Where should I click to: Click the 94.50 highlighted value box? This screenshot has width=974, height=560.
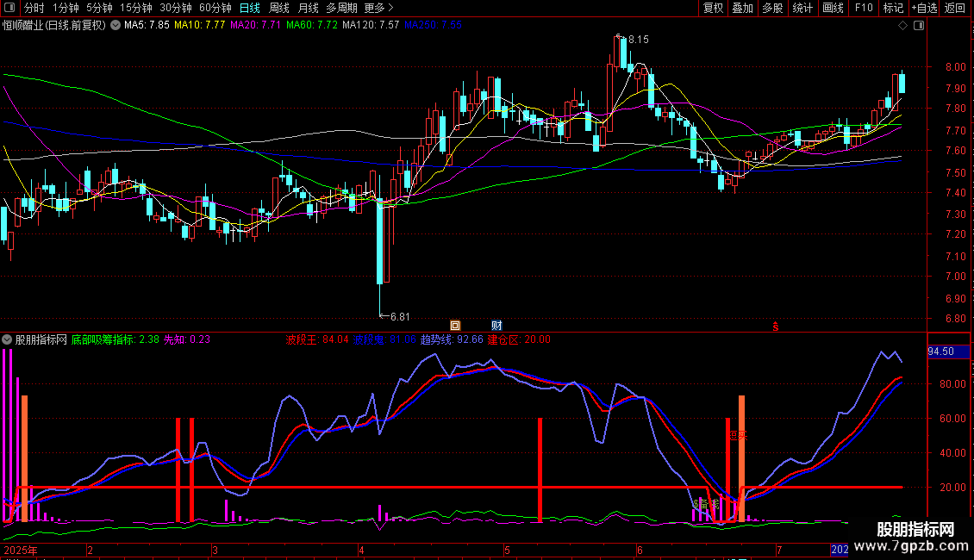pyautogui.click(x=948, y=352)
